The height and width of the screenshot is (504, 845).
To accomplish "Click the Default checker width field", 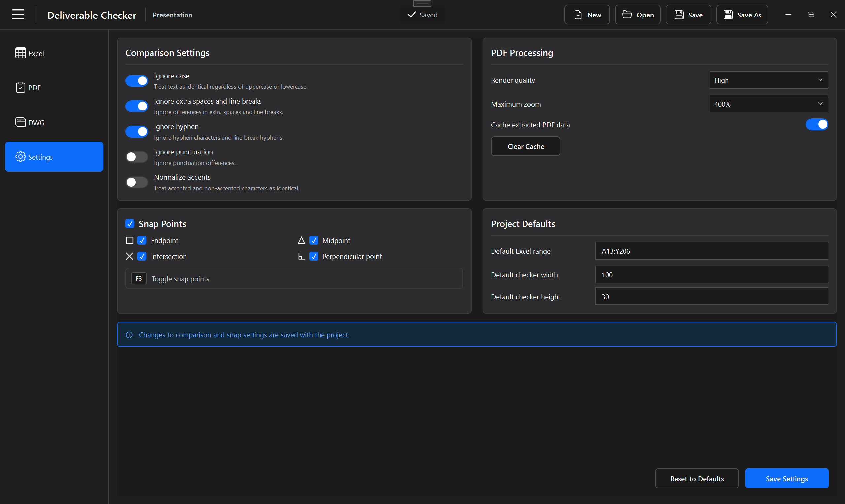I will (x=711, y=275).
